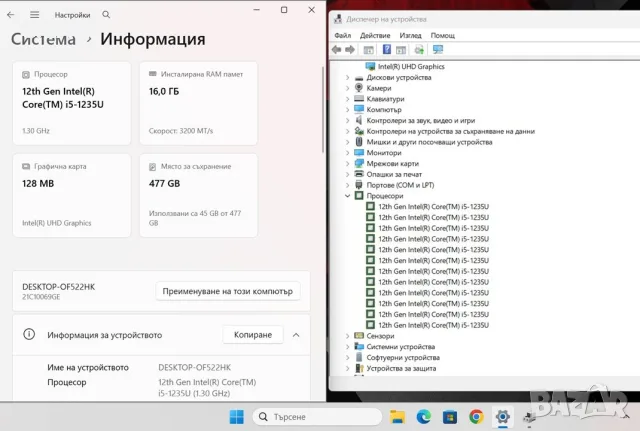Click the properties pane toolbar icon
640x431 pixels.
401,50
